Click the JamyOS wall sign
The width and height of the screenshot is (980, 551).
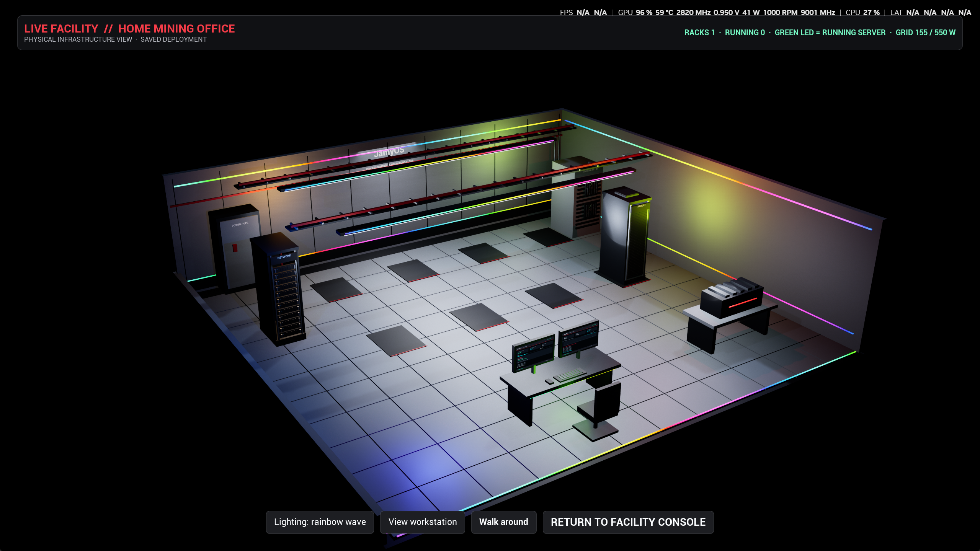tap(389, 152)
